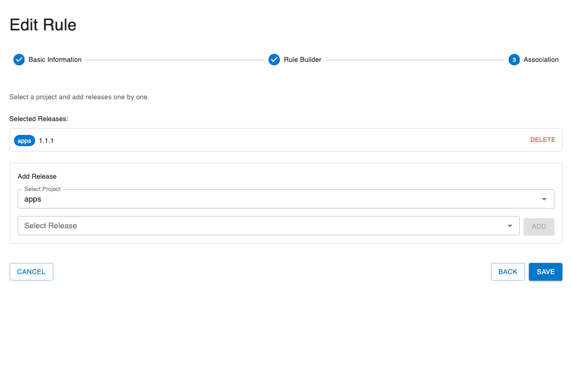The image size is (571, 392).
Task: Click the Rule Builder completed checkmark icon
Action: [274, 60]
